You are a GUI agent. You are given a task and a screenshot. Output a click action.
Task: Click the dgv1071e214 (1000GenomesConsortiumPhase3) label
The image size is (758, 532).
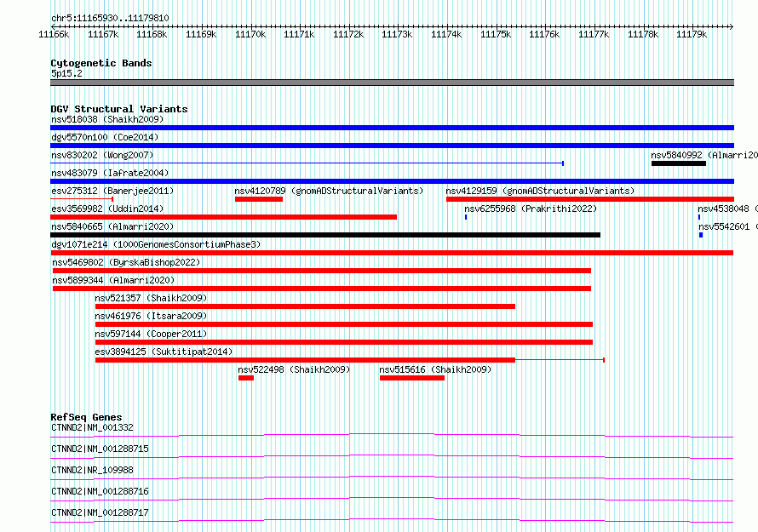(156, 244)
